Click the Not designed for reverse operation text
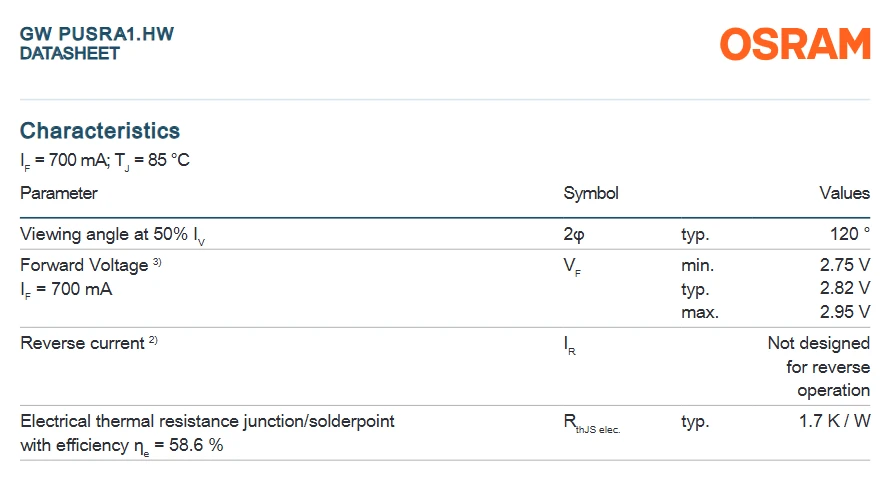891x481 pixels. [819, 367]
